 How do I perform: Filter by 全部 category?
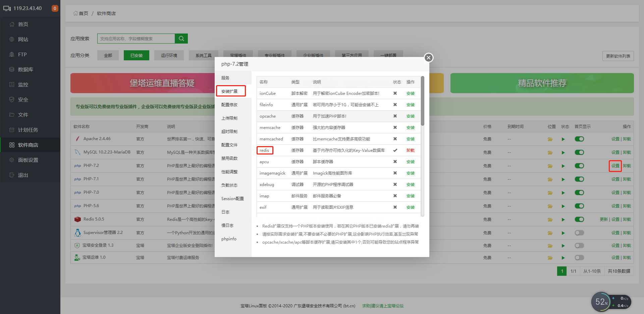pyautogui.click(x=108, y=55)
